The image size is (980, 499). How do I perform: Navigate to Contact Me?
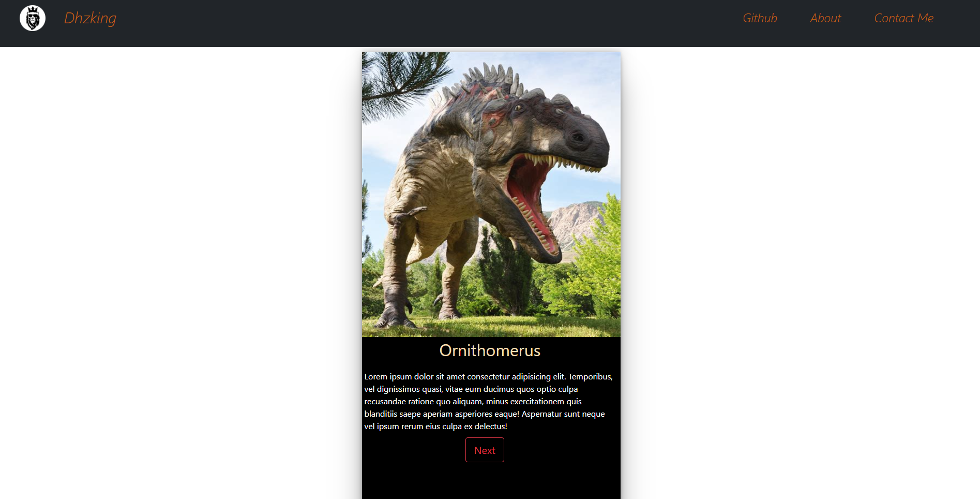click(903, 18)
